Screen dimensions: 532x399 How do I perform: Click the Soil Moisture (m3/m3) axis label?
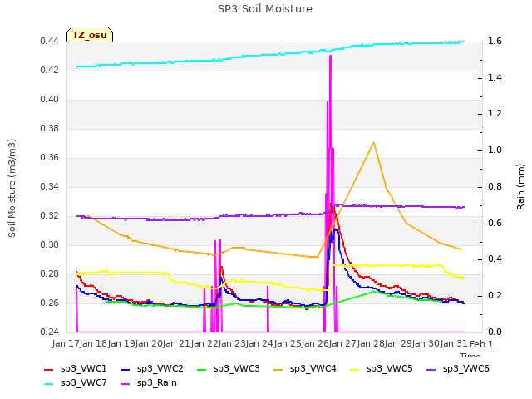tap(12, 188)
